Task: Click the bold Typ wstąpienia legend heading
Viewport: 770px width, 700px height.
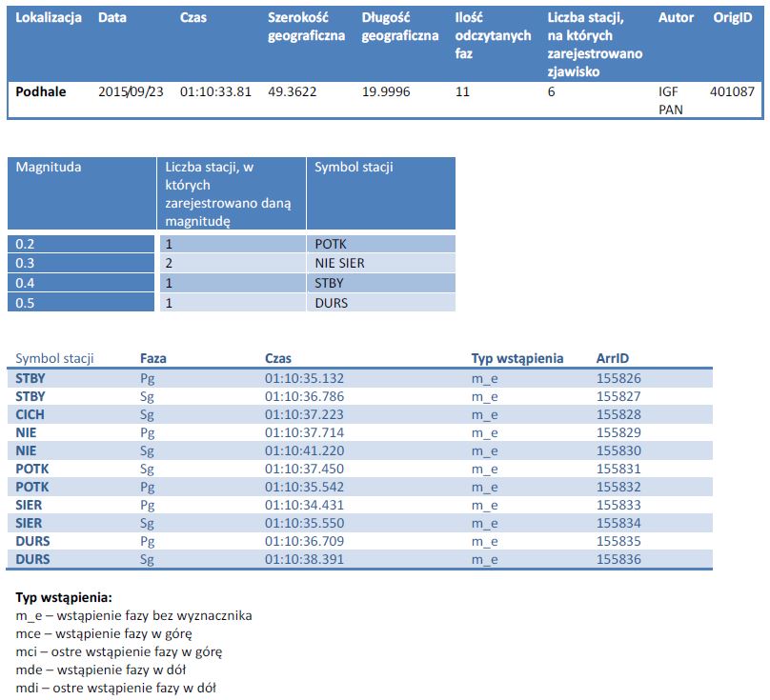Action: point(64,597)
